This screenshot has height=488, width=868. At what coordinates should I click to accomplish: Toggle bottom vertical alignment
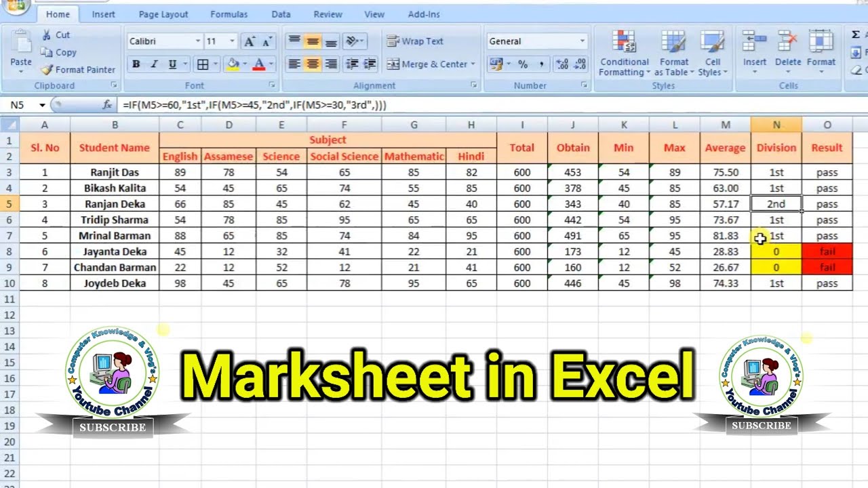point(331,41)
